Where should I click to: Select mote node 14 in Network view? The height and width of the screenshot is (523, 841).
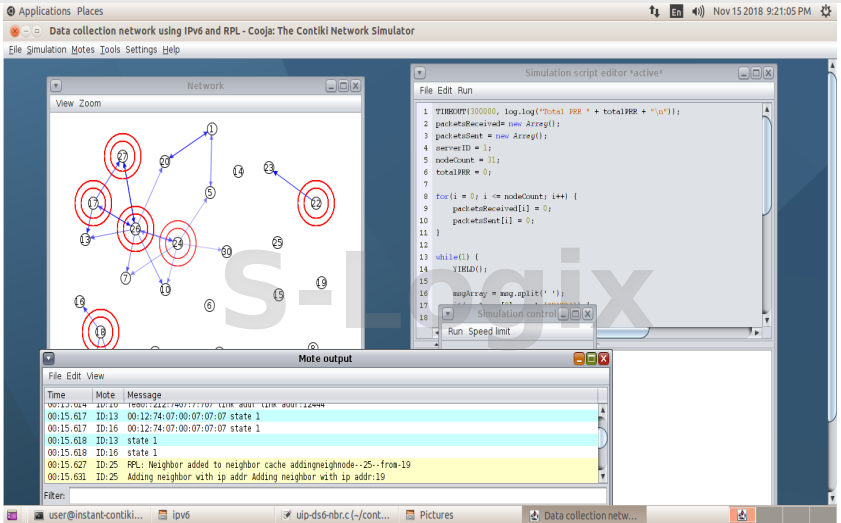pos(238,171)
